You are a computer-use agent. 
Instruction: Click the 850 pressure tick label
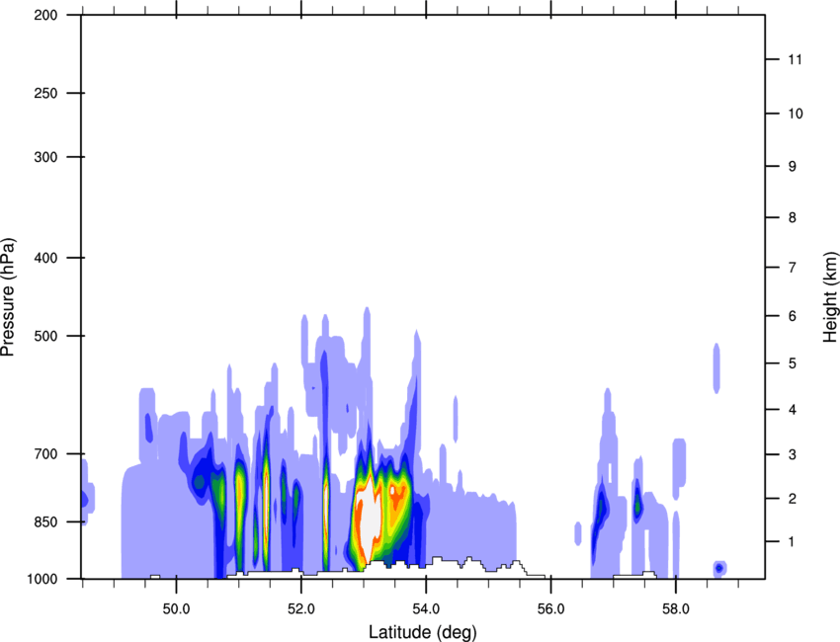(46, 522)
